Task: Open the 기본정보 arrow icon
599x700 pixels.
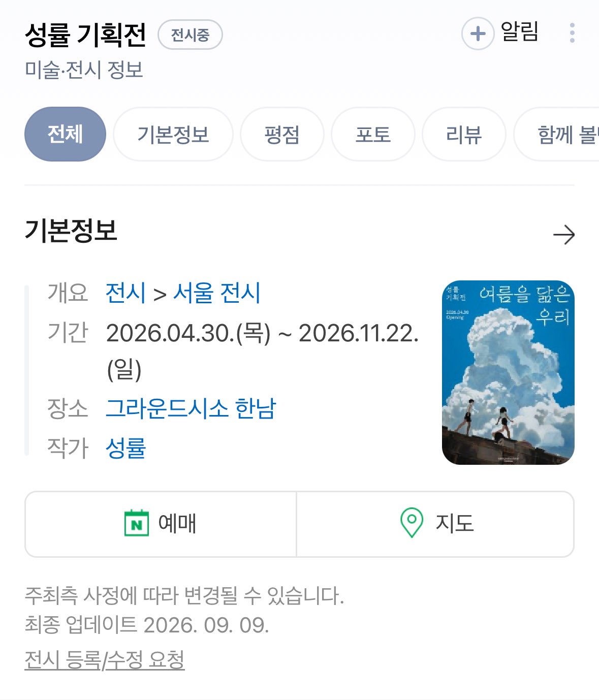Action: [563, 235]
